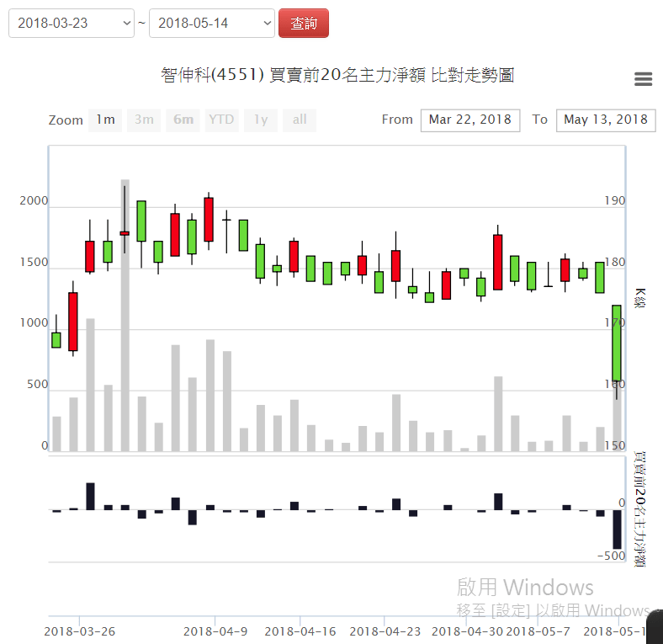Select the 3m zoom range

pos(144,120)
